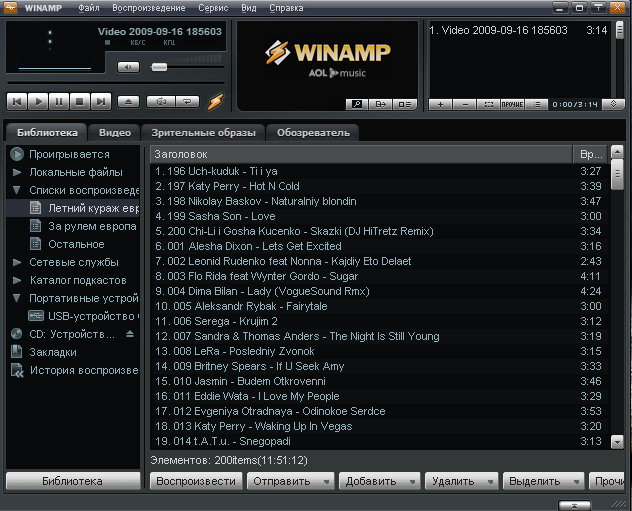The height and width of the screenshot is (511, 632).
Task: Click the playlist up-down arrows button
Action: (613, 104)
